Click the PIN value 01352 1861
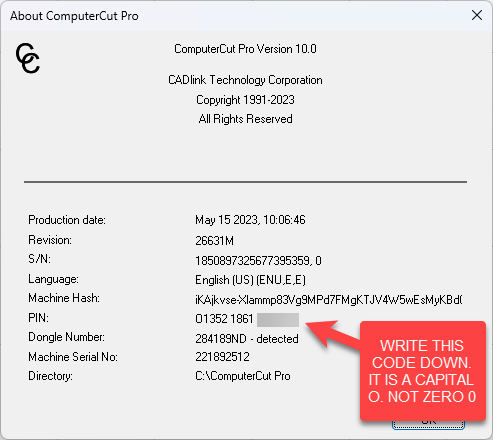This screenshot has width=493, height=440. (224, 319)
